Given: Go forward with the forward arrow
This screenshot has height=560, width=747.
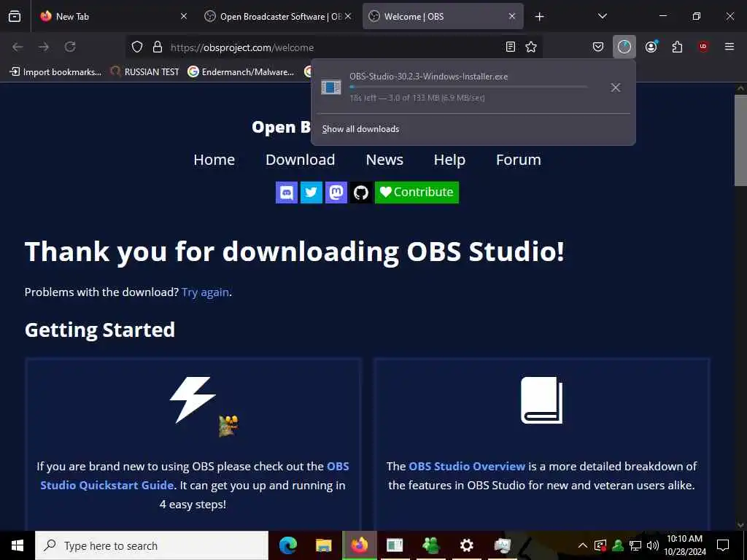Looking at the screenshot, I should tap(44, 47).
